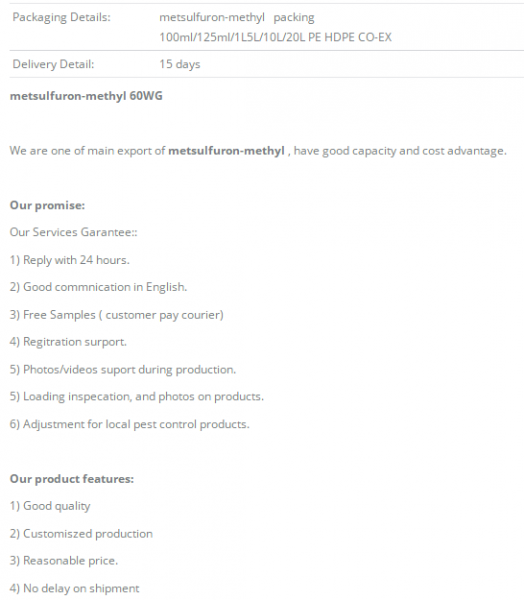The width and height of the screenshot is (524, 600).
Task: Click the 15 days delivery value
Action: point(180,64)
